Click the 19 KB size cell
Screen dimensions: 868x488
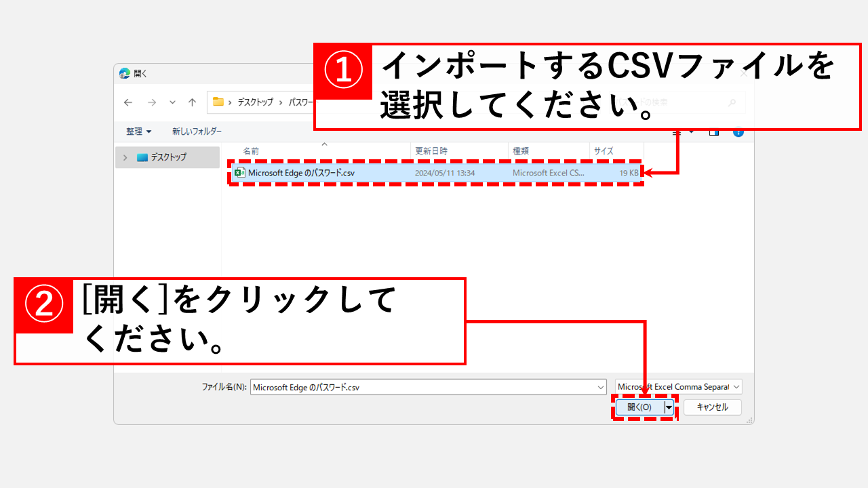[629, 173]
